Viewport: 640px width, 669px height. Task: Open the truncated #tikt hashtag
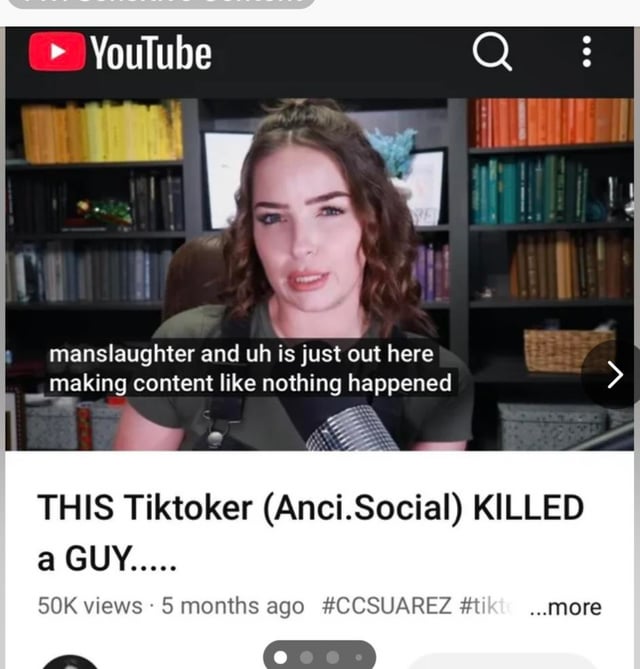(486, 605)
